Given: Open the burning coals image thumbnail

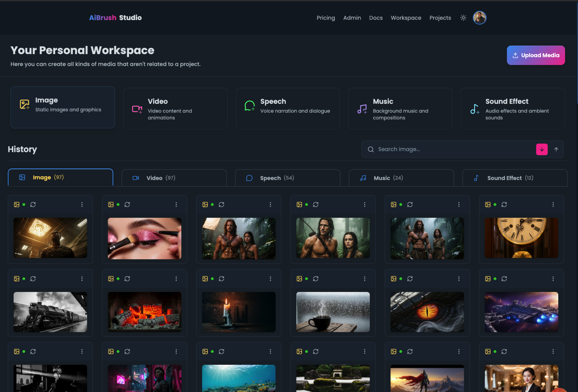Looking at the screenshot, I should pos(145,312).
